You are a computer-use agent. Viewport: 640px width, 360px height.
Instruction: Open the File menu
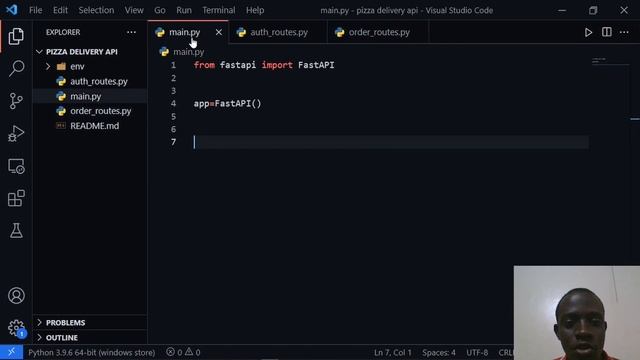tap(36, 10)
